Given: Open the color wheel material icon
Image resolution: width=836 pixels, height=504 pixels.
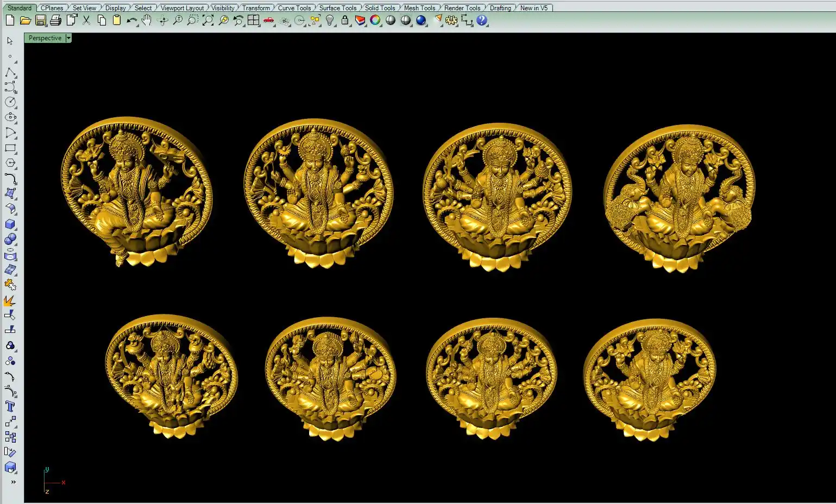Looking at the screenshot, I should coord(375,21).
